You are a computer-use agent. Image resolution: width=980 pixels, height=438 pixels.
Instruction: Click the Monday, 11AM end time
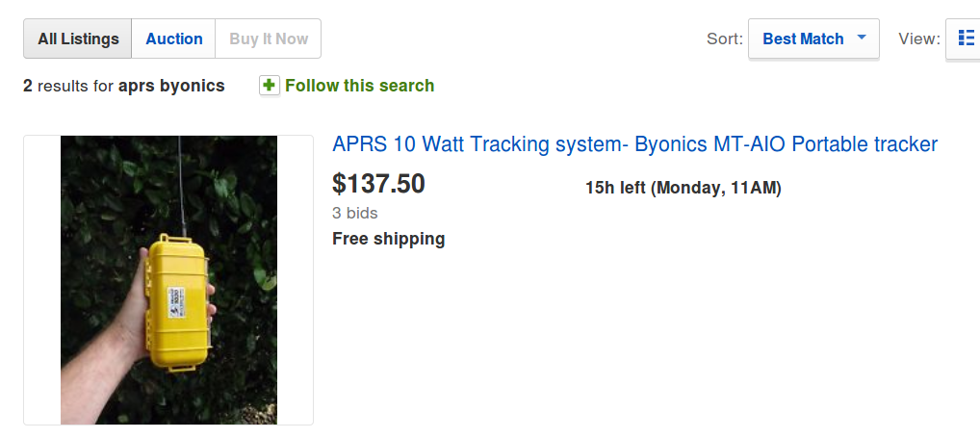717,188
